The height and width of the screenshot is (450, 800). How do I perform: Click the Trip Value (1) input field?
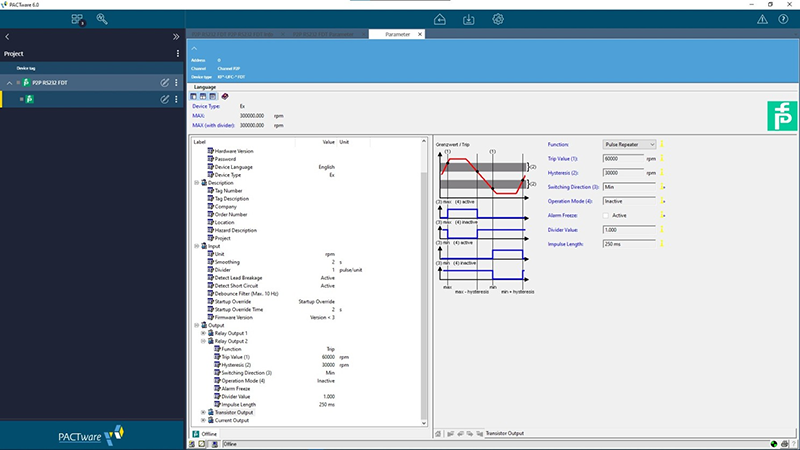[x=623, y=159]
